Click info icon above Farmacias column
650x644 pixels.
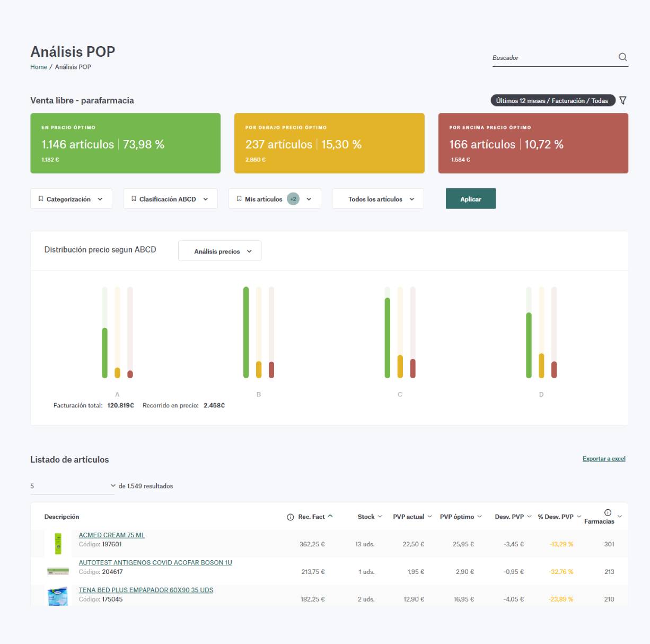point(608,512)
